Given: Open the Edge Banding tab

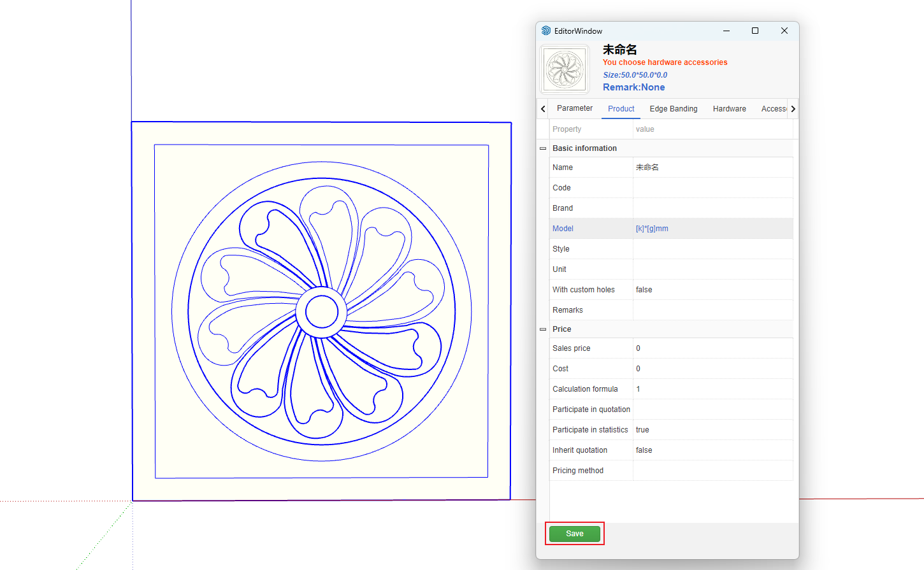Looking at the screenshot, I should (673, 109).
